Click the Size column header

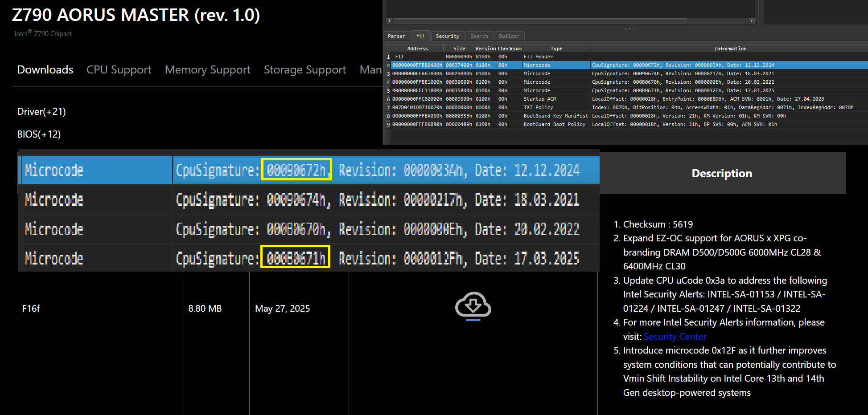coord(459,49)
